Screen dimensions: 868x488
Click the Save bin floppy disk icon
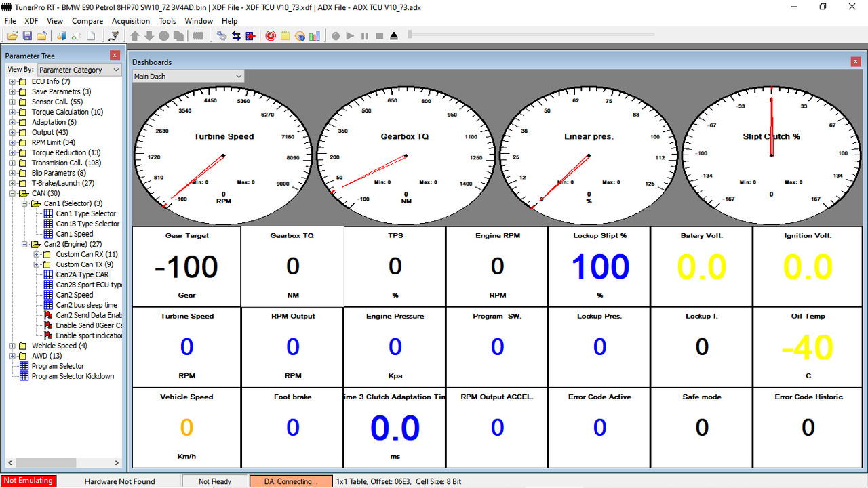pos(28,36)
